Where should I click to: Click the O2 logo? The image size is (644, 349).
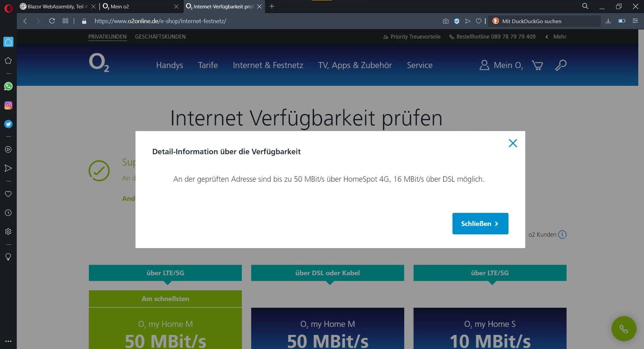[99, 63]
